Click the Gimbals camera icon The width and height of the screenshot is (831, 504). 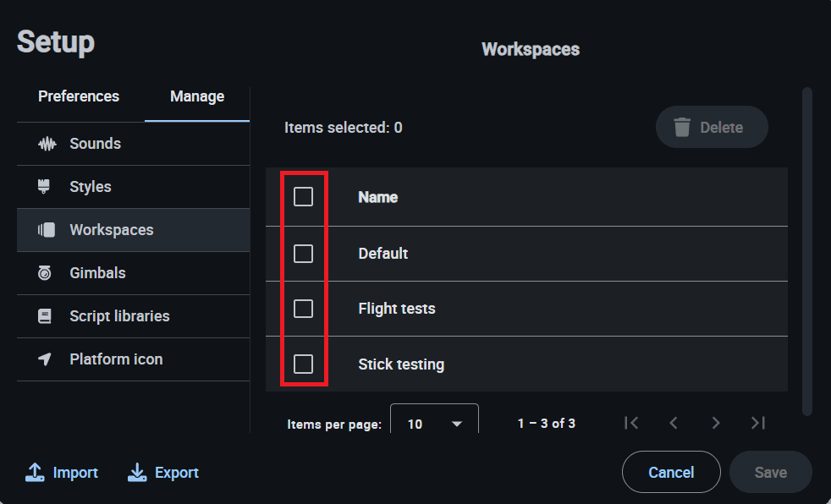46,273
